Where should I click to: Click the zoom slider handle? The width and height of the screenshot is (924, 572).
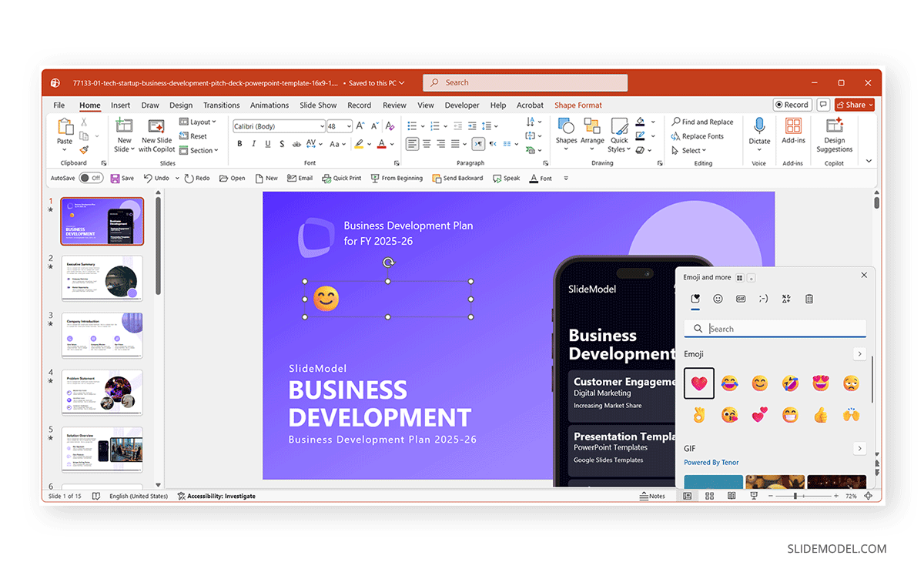(x=795, y=496)
